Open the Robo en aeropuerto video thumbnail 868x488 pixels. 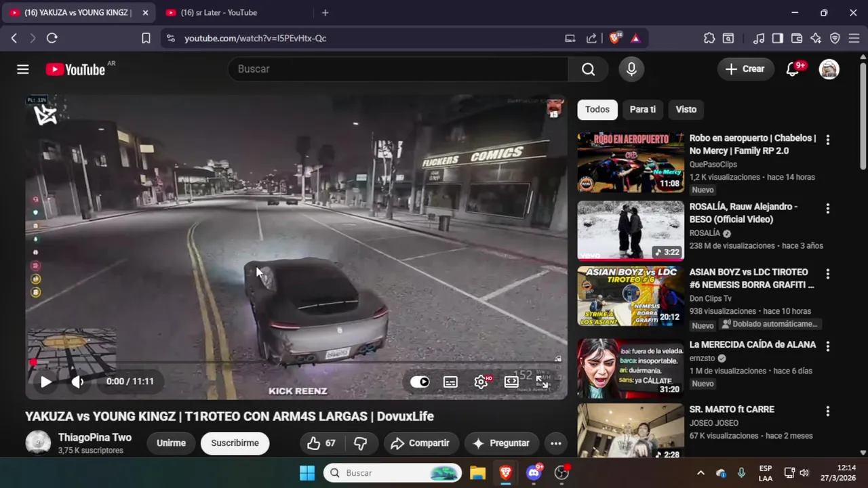pyautogui.click(x=631, y=163)
